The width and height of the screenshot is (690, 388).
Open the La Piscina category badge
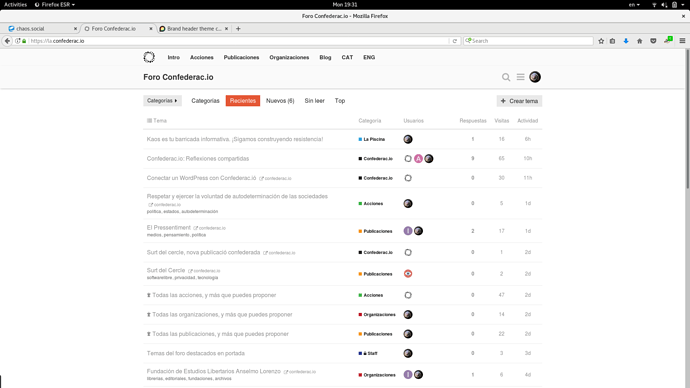[372, 139]
